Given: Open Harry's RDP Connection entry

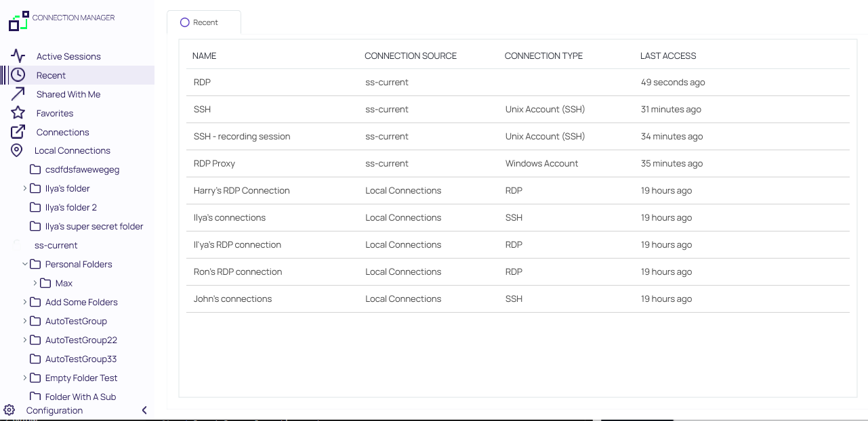Looking at the screenshot, I should pos(241,190).
